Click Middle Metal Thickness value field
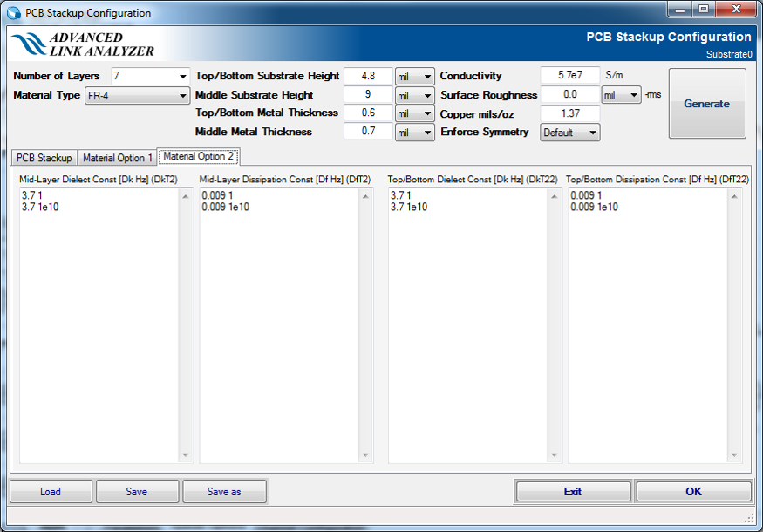The height and width of the screenshot is (532, 763). 368,131
